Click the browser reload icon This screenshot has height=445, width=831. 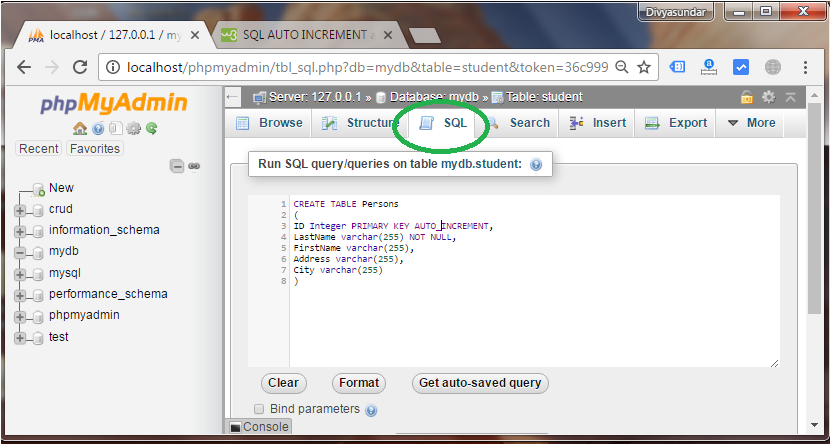(x=80, y=67)
